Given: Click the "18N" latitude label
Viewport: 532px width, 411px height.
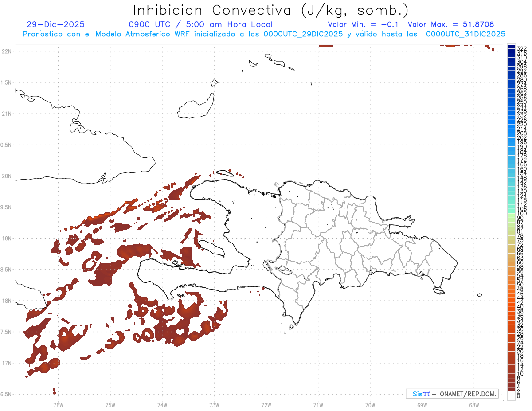Looking at the screenshot, I should pyautogui.click(x=7, y=301).
